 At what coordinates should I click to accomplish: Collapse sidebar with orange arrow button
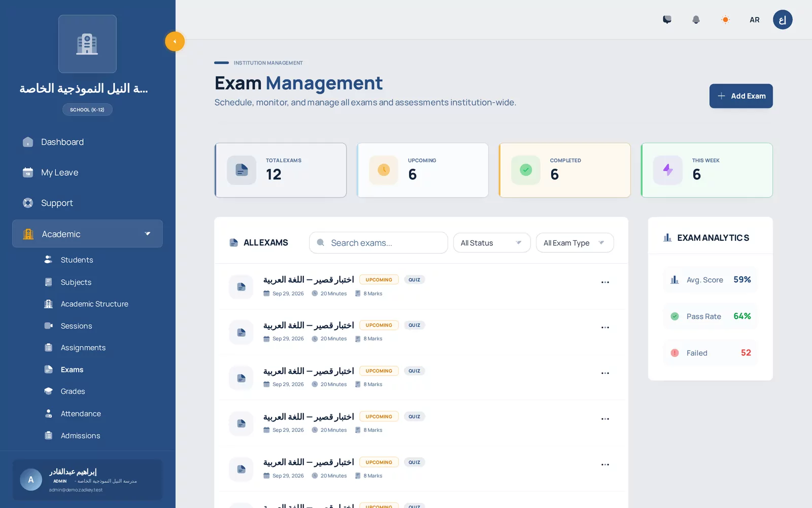(x=175, y=42)
